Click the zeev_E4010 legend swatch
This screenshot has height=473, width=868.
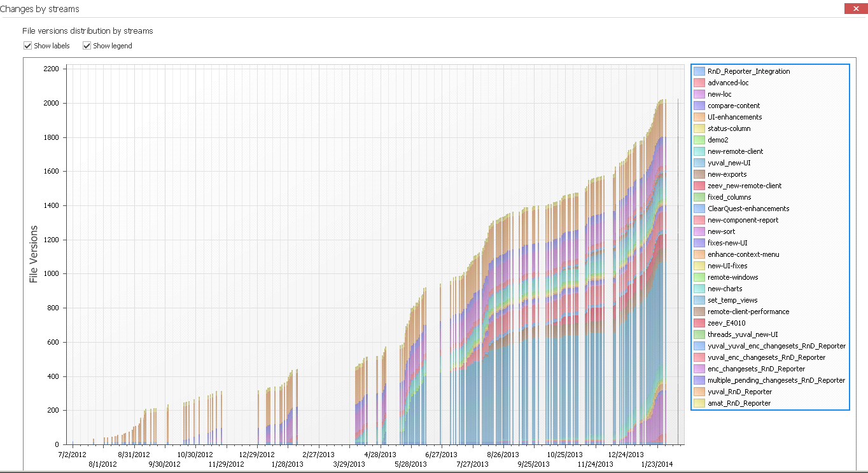pyautogui.click(x=699, y=323)
